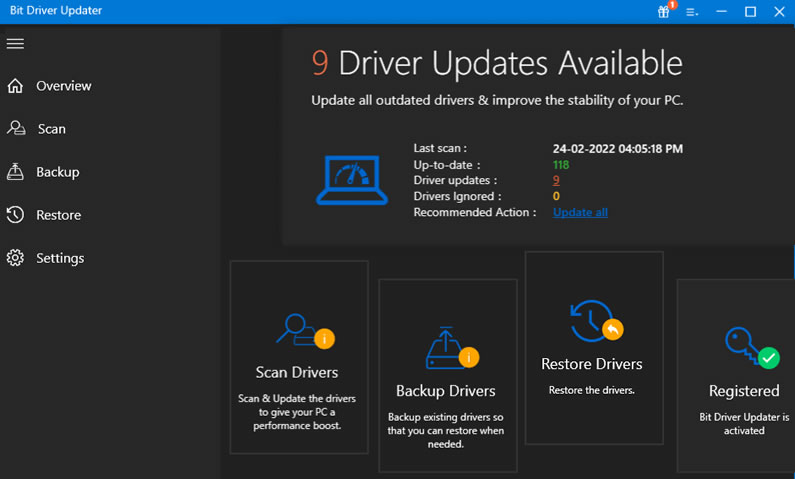Click the Restore clock icon in sidebar
This screenshot has height=479, width=795.
pos(15,214)
